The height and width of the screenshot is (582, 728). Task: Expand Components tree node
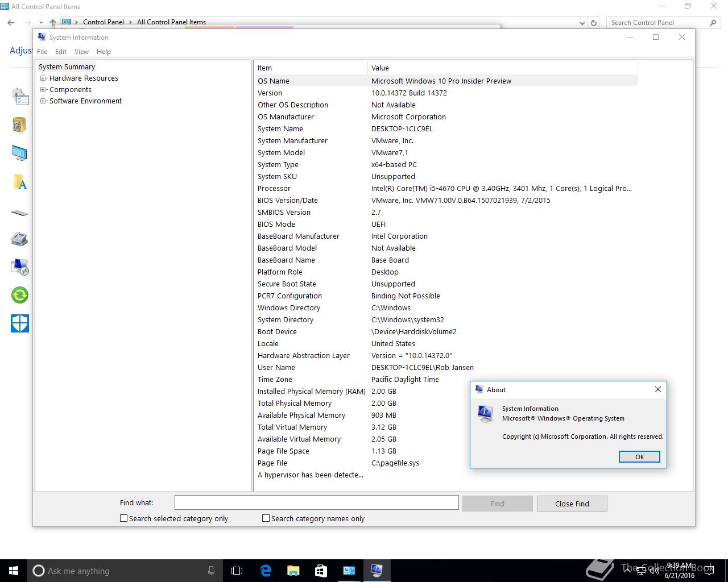point(43,90)
